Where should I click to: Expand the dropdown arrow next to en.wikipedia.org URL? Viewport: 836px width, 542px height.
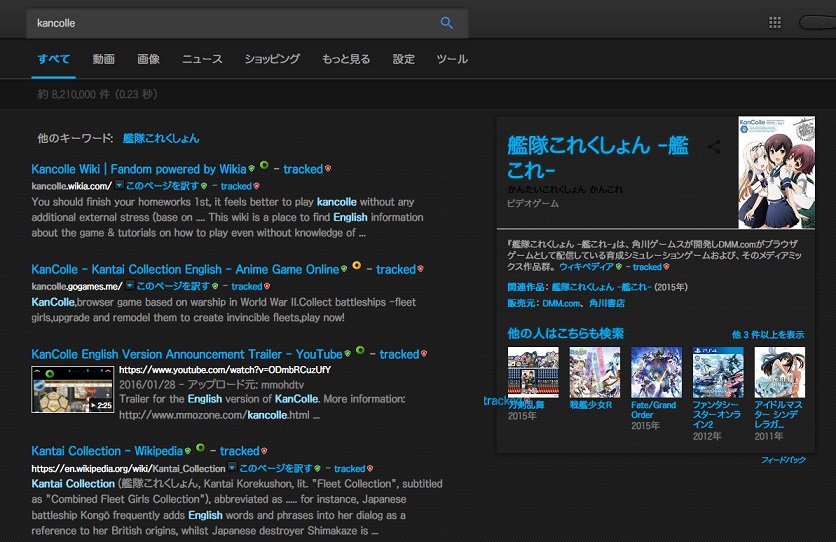pyautogui.click(x=232, y=467)
